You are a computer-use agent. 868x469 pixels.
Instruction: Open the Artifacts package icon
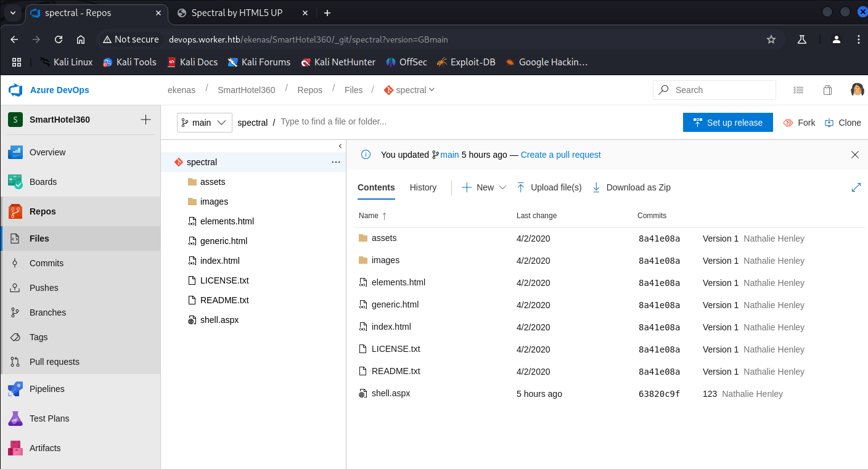pyautogui.click(x=15, y=448)
